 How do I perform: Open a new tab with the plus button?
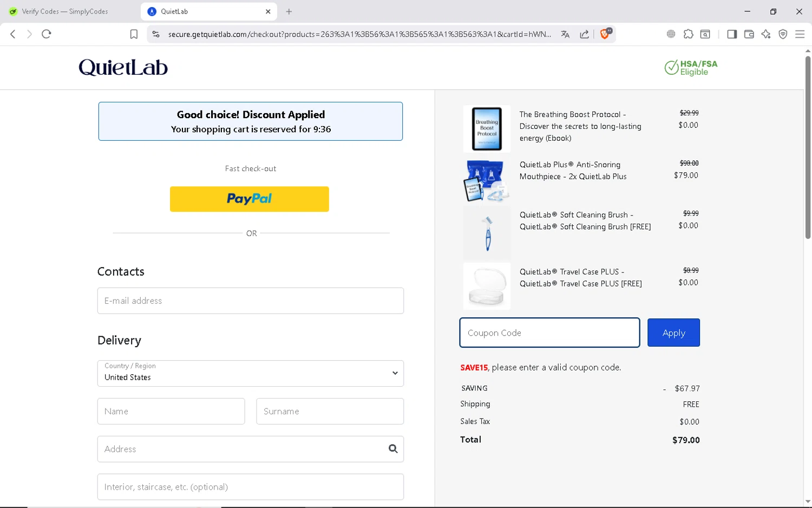289,11
